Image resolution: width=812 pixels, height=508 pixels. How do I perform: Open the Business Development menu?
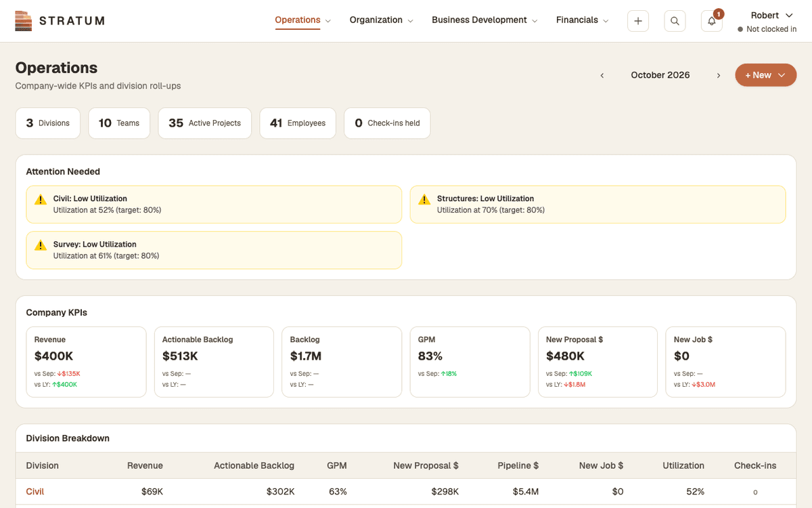coord(485,20)
